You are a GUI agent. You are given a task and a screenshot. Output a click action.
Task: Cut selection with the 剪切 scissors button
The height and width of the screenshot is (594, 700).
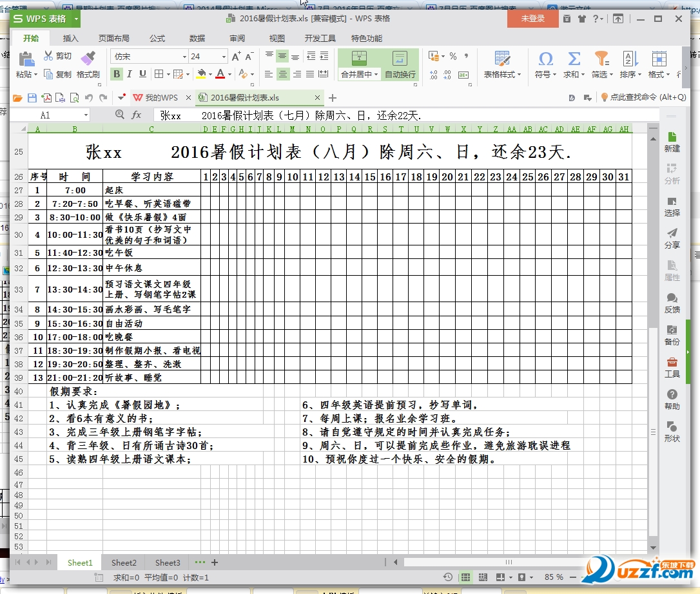point(57,56)
